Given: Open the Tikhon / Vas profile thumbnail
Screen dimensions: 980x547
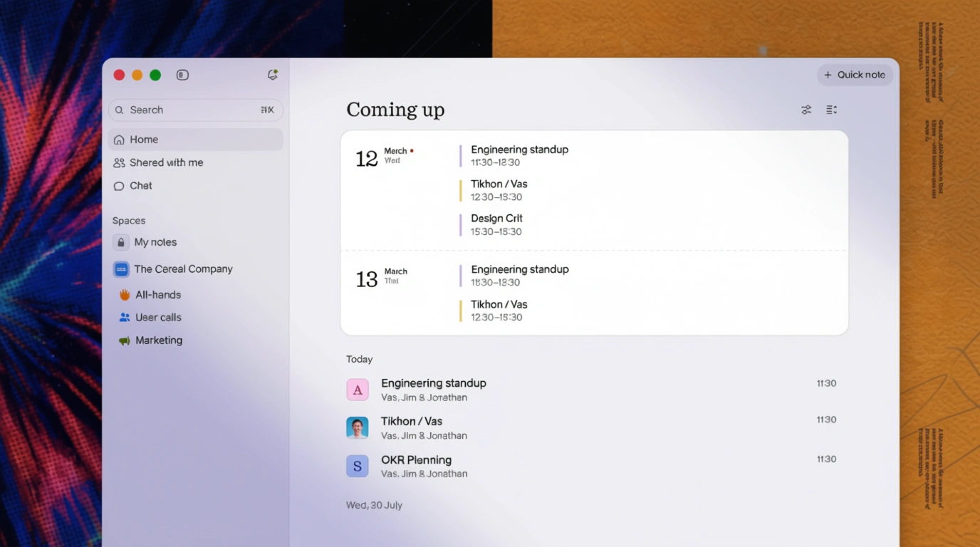Looking at the screenshot, I should point(358,428).
